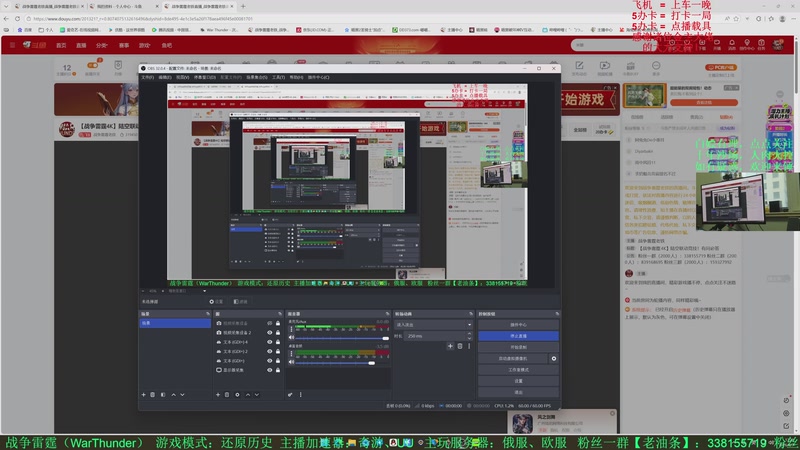
Task: Open 设置 button in OBS controls
Action: pos(518,381)
